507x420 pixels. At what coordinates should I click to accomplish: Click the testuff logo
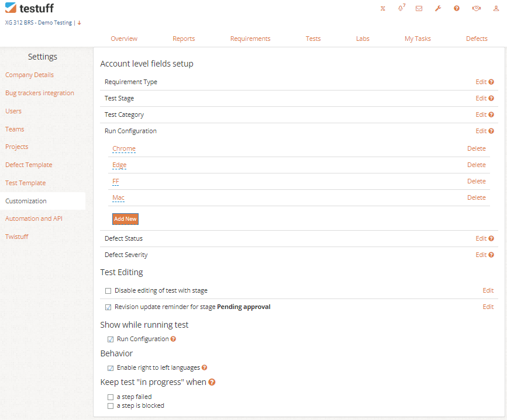(29, 8)
